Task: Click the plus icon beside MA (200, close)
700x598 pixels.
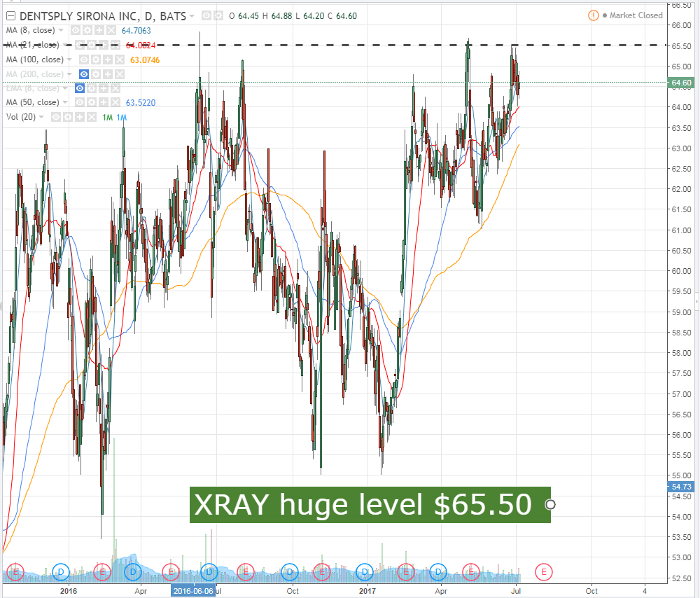Action: point(108,74)
